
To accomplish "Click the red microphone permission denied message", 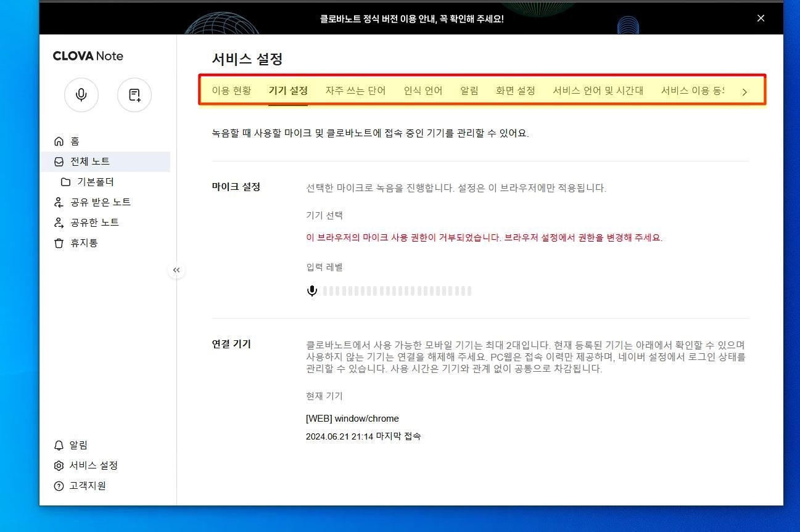I will (484, 238).
